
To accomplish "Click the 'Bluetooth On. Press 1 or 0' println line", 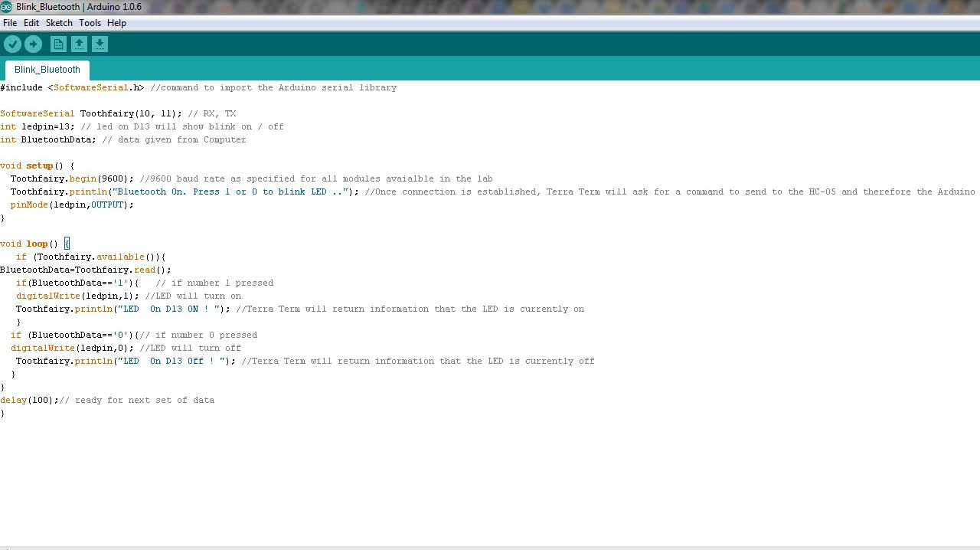I will [x=492, y=192].
